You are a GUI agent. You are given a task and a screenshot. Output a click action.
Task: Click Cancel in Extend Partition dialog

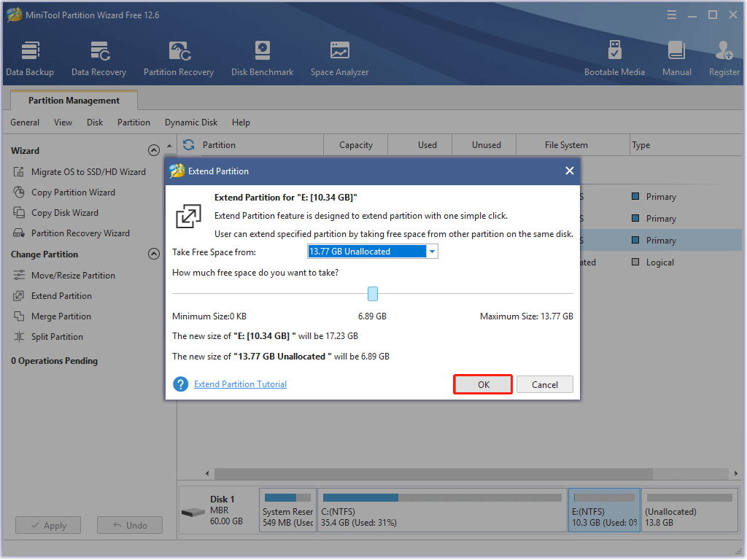[544, 384]
